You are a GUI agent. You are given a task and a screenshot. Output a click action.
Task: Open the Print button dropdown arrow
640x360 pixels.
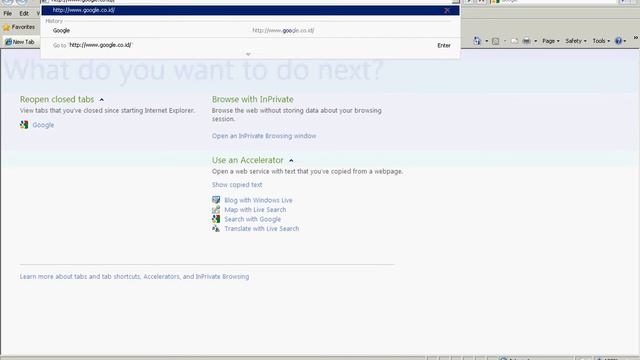pyautogui.click(x=536, y=41)
